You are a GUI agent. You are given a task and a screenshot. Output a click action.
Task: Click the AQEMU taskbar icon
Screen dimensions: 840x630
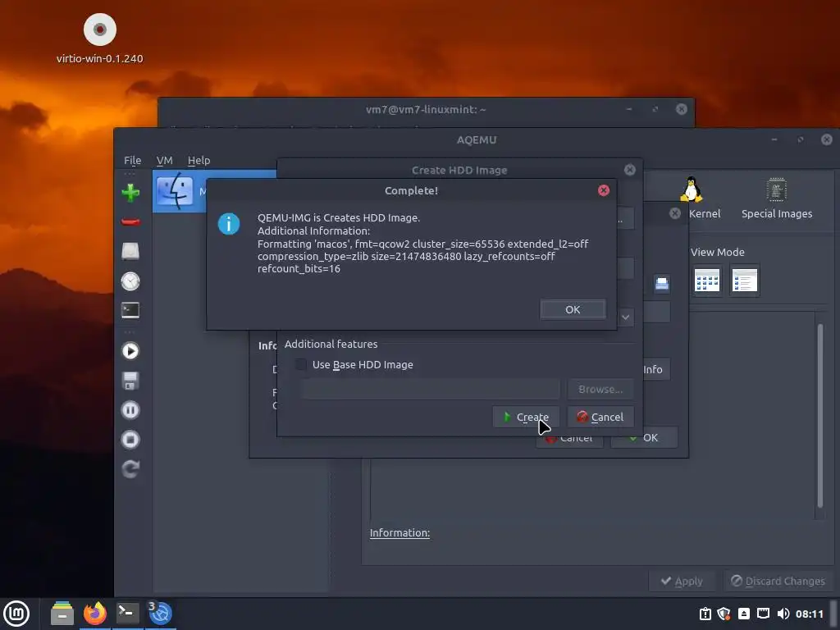tap(160, 614)
